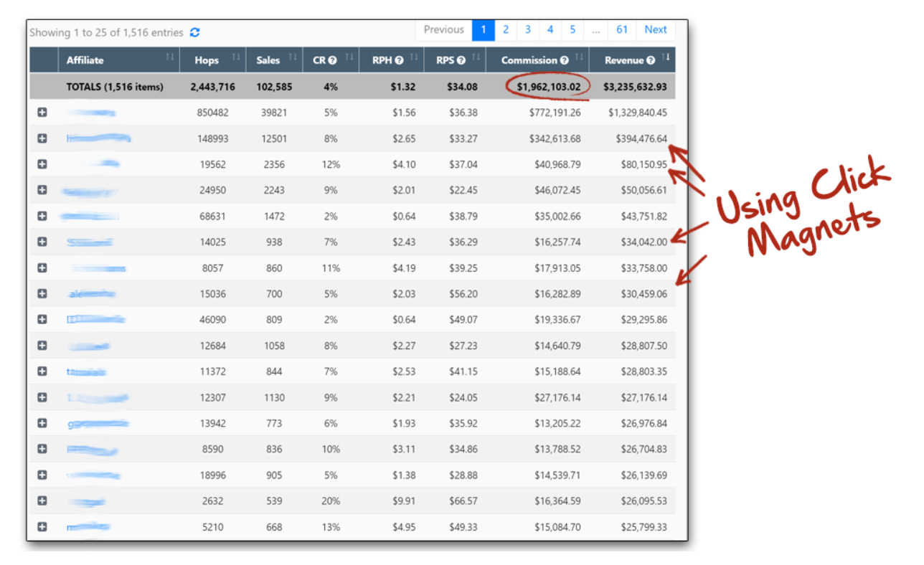Open the affiliate link with 15036 hops

tap(91, 293)
